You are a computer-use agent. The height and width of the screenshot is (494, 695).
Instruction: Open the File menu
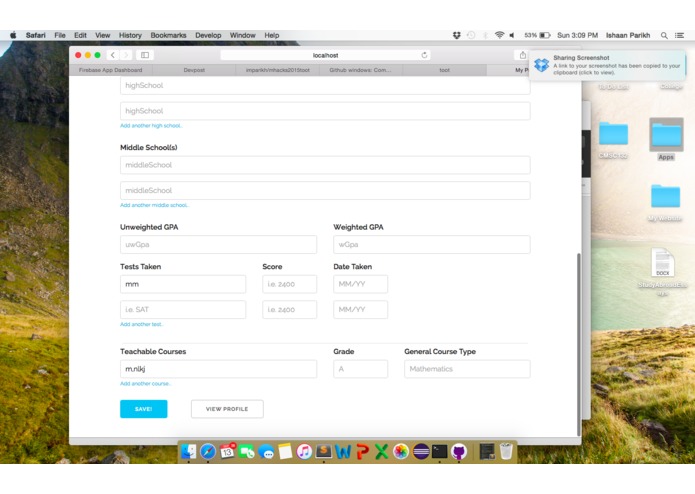tap(60, 35)
